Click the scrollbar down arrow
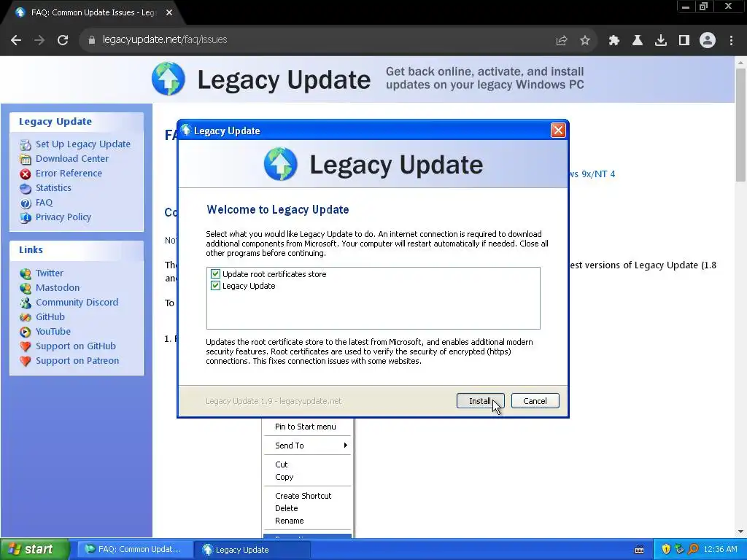The height and width of the screenshot is (560, 747). [740, 532]
